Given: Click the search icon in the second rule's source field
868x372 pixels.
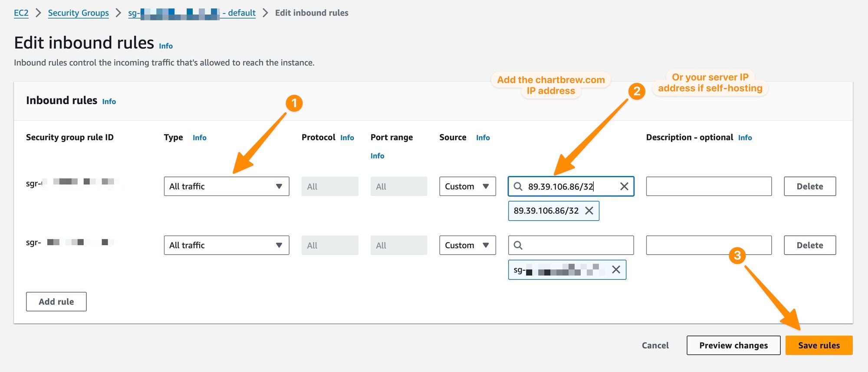Looking at the screenshot, I should point(518,245).
